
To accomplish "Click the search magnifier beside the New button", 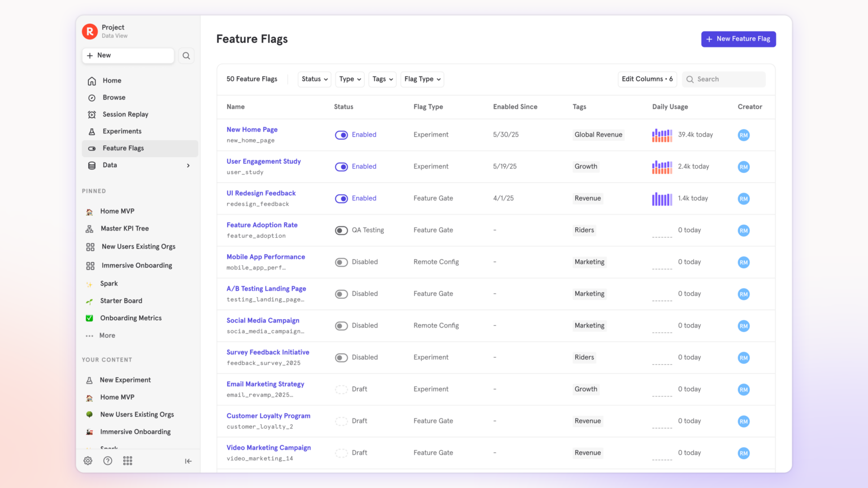I will coord(186,55).
